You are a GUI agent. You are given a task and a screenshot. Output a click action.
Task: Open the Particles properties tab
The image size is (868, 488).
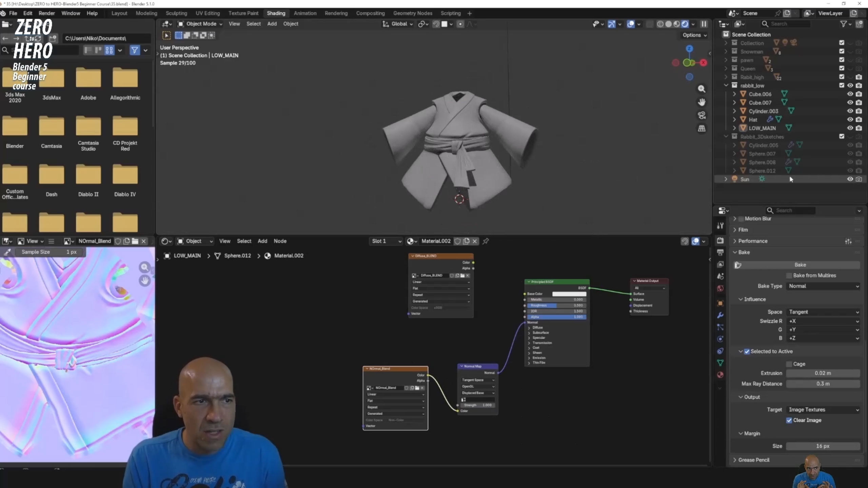(x=720, y=327)
